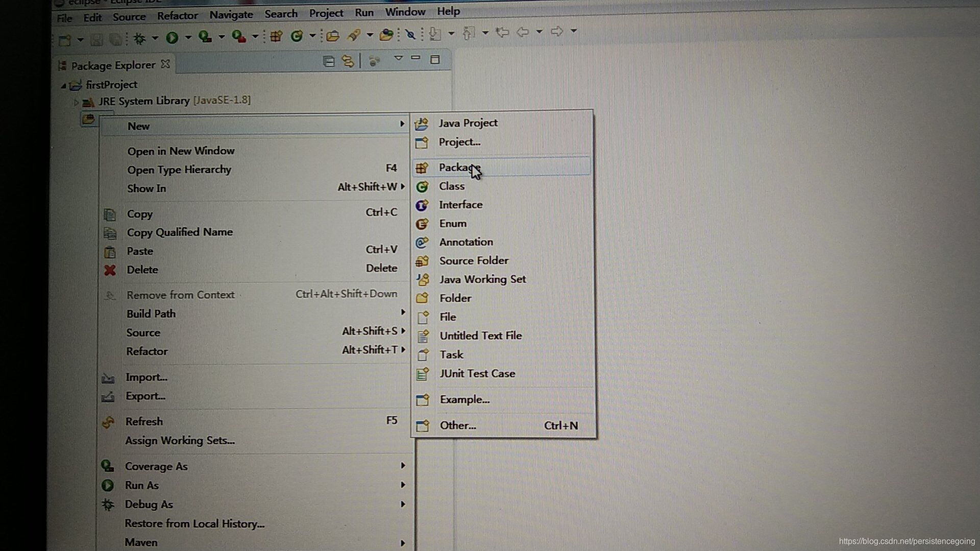
Task: Open the Project menu
Action: coord(326,13)
